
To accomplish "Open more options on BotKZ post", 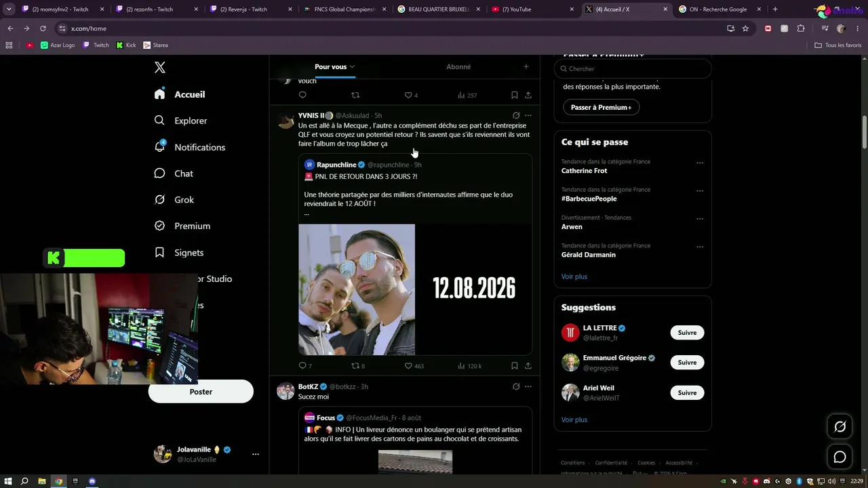I will [x=528, y=386].
